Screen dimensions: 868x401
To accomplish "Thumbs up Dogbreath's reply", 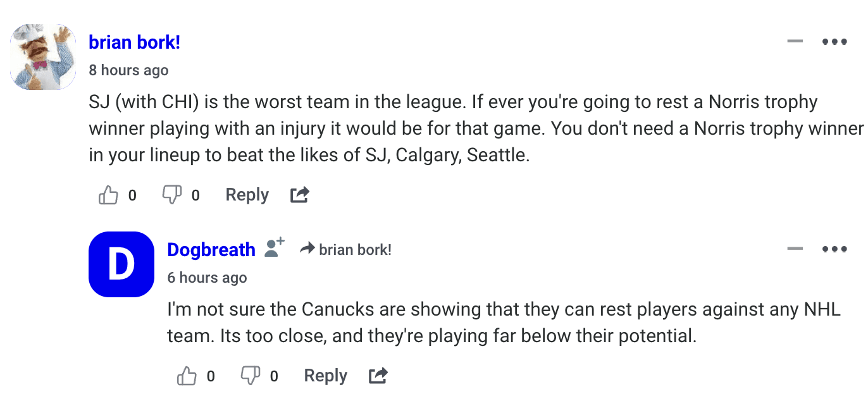I will pos(187,376).
